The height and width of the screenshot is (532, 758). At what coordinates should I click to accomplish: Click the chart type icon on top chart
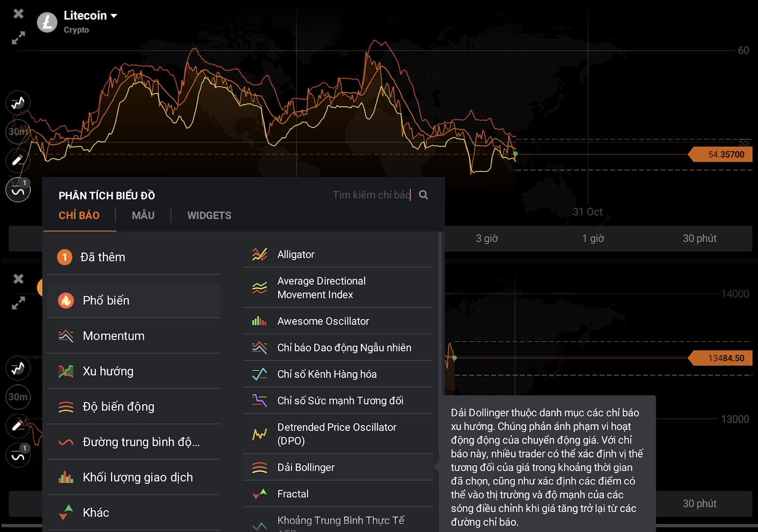[18, 103]
